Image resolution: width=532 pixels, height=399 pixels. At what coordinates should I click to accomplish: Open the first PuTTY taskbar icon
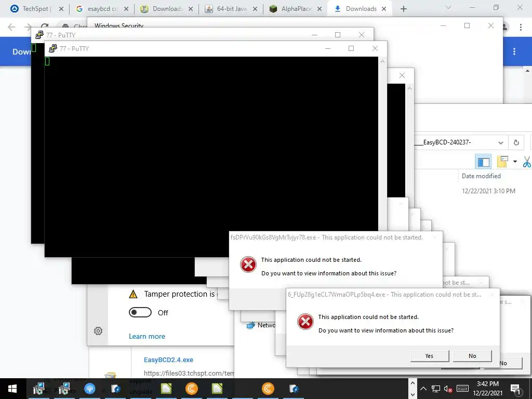click(38, 389)
